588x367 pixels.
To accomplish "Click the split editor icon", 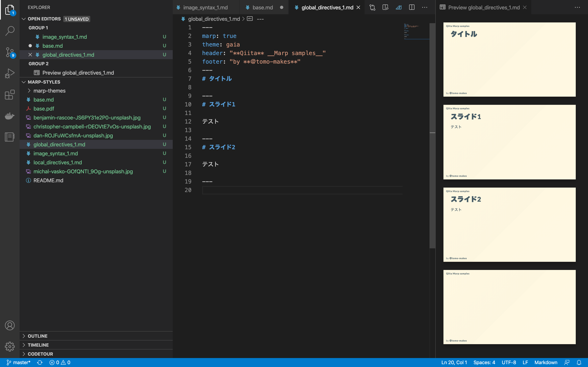I will 412,7.
